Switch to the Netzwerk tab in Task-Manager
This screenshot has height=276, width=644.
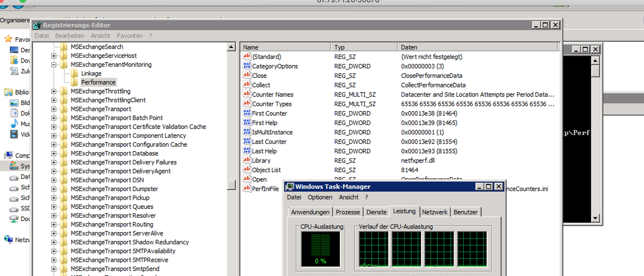point(435,212)
